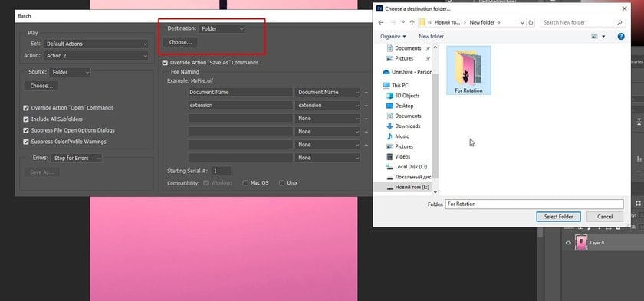
Task: Open the pinned Documents quick access entry
Action: coord(408,48)
